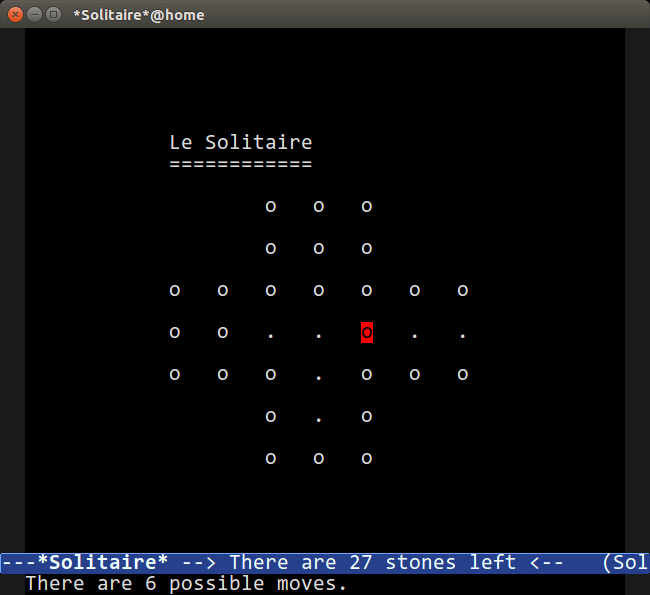Click the "6 possible moves" echo area message

coord(186,584)
